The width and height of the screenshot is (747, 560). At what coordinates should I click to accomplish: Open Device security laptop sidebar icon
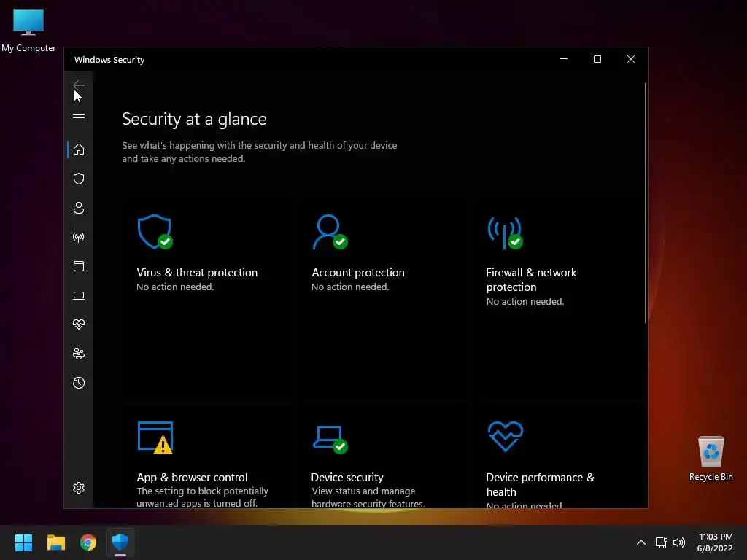click(x=79, y=296)
